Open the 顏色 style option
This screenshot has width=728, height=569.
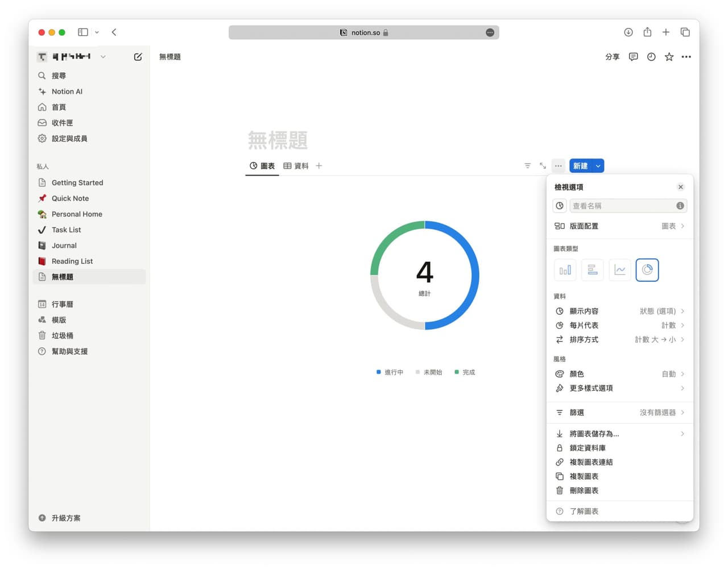click(619, 374)
